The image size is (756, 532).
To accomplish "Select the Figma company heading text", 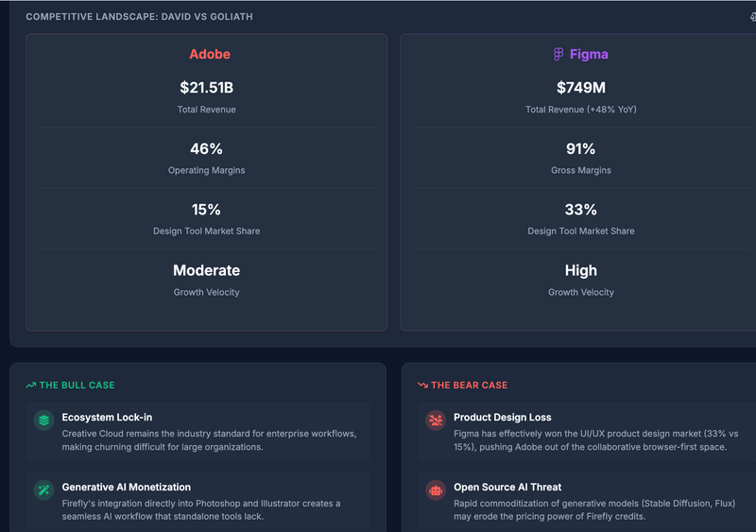I will point(589,54).
